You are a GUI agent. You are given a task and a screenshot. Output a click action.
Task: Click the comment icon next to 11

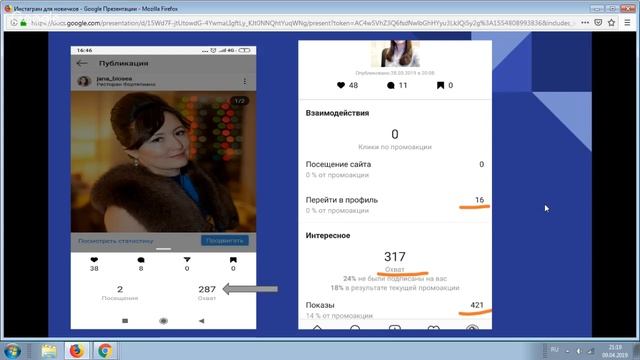391,85
